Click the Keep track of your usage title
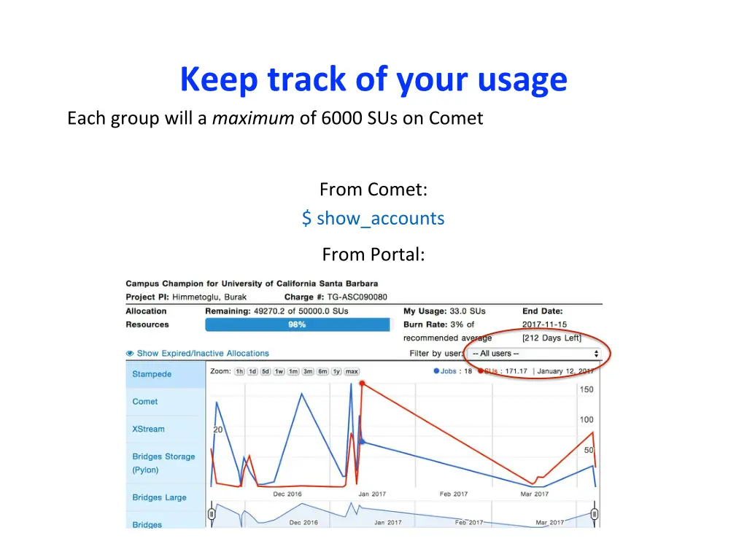This screenshot has width=747, height=560. pos(373,79)
